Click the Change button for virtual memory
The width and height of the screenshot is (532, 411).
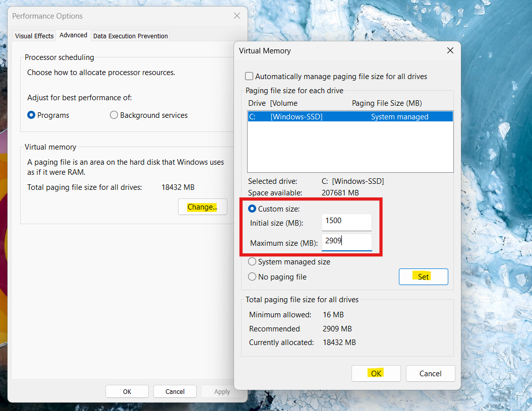tap(202, 207)
